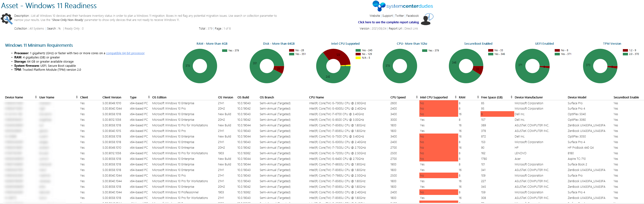Click the 'Asset - Windows 11 Readiness' title
644x204 pixels.
click(x=49, y=6)
